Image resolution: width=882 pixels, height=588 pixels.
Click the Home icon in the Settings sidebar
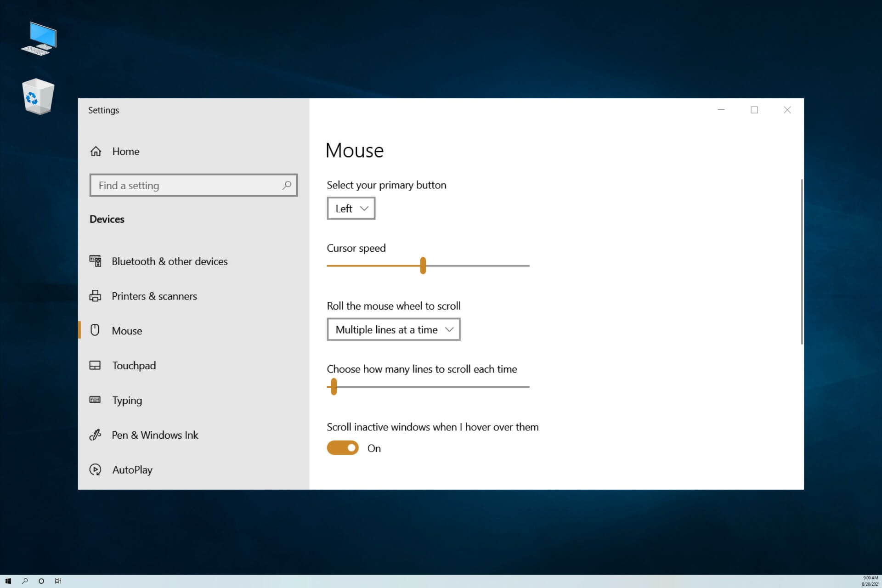[x=96, y=151]
